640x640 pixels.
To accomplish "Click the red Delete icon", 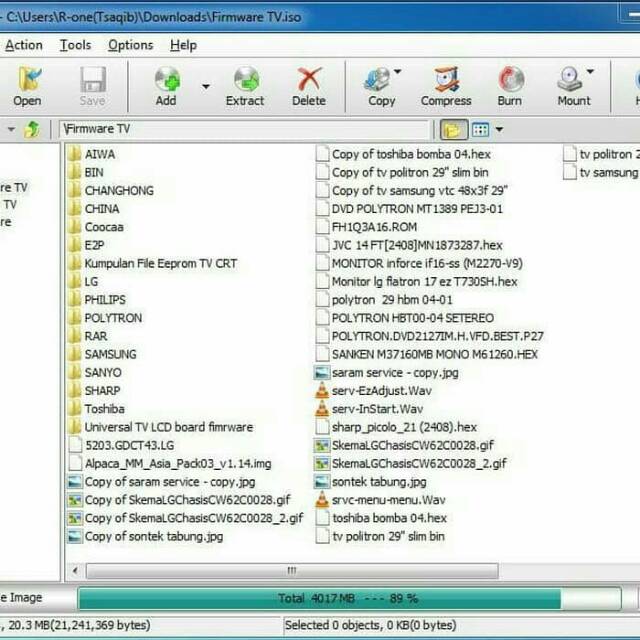I will (309, 85).
